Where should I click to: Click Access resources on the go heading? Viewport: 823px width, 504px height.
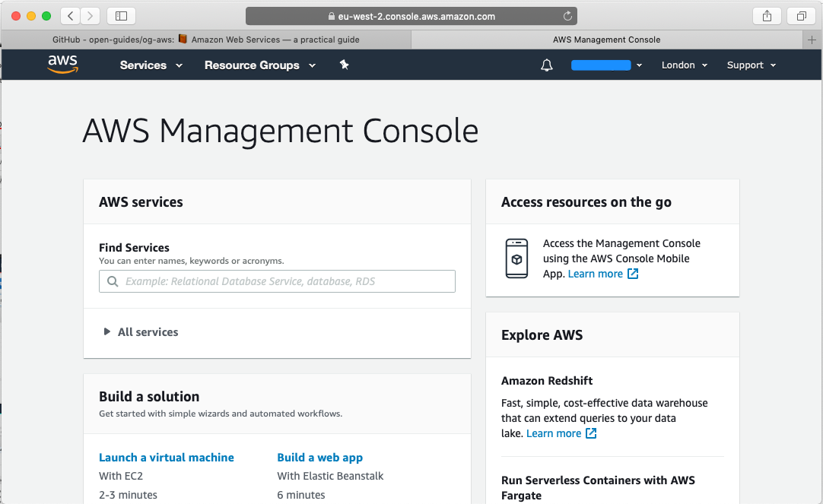point(586,202)
